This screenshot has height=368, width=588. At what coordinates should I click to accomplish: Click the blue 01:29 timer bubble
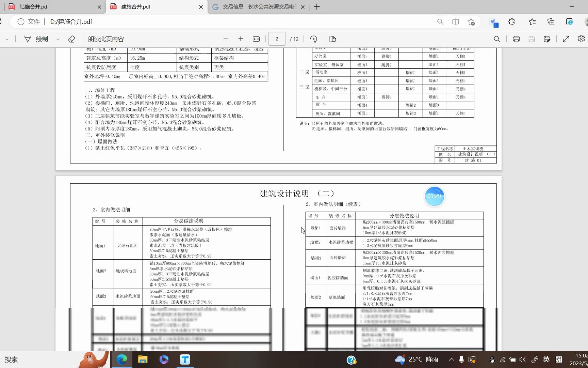[x=434, y=196]
